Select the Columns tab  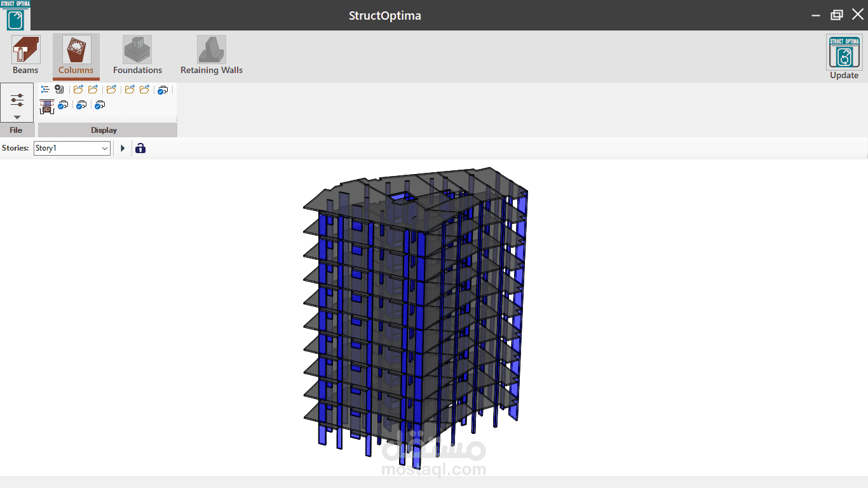pyautogui.click(x=76, y=55)
